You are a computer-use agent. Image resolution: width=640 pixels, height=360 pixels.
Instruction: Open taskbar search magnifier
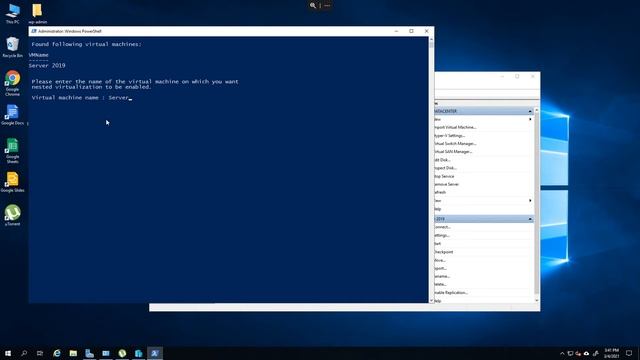pyautogui.click(x=24, y=353)
